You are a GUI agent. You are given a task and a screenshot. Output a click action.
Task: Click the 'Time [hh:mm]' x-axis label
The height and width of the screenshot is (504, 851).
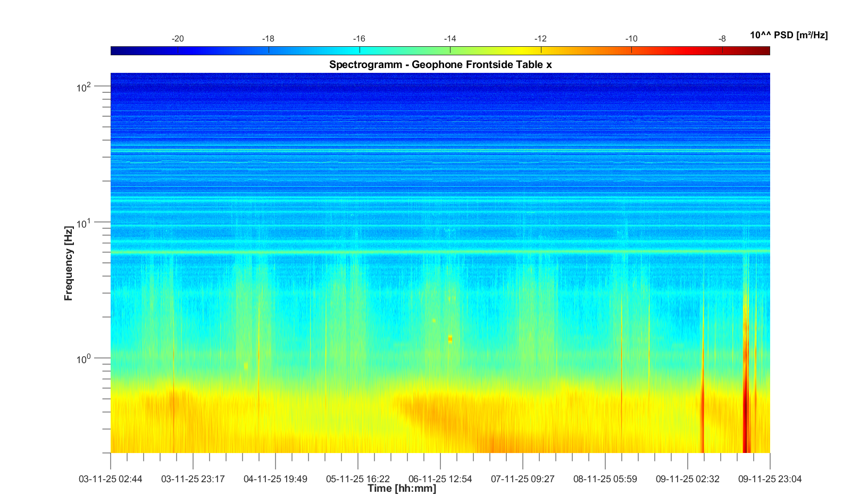tap(402, 489)
